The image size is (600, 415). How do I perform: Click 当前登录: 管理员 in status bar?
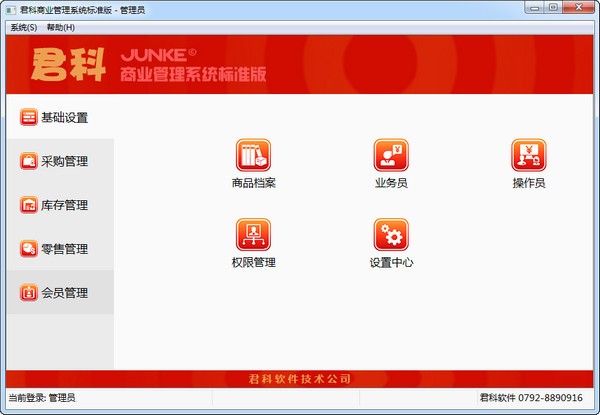tap(42, 398)
